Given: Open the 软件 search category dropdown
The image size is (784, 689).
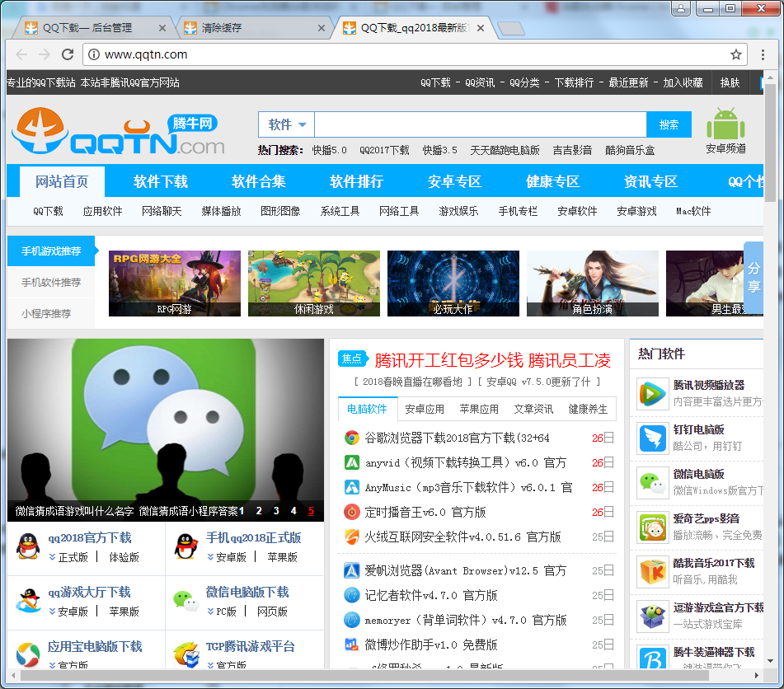Looking at the screenshot, I should point(287,124).
